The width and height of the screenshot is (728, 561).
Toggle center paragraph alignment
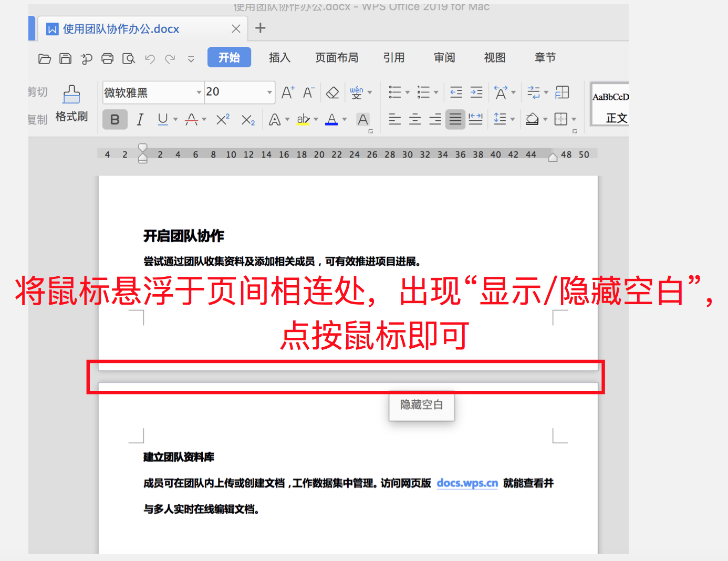pos(414,119)
